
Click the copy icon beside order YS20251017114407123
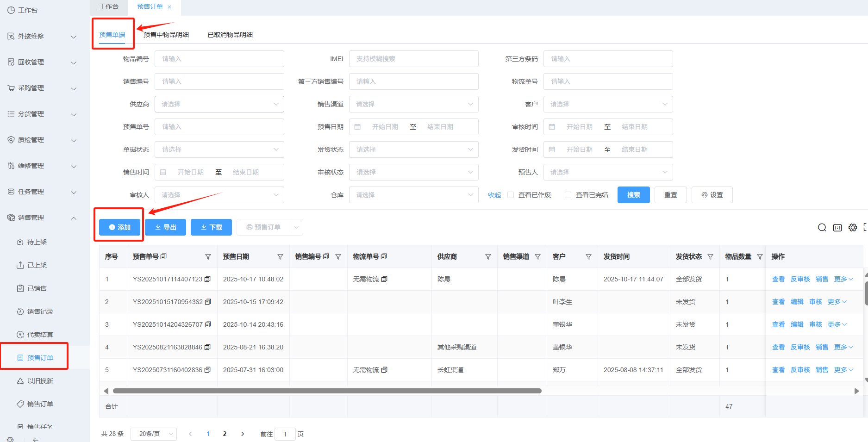207,279
